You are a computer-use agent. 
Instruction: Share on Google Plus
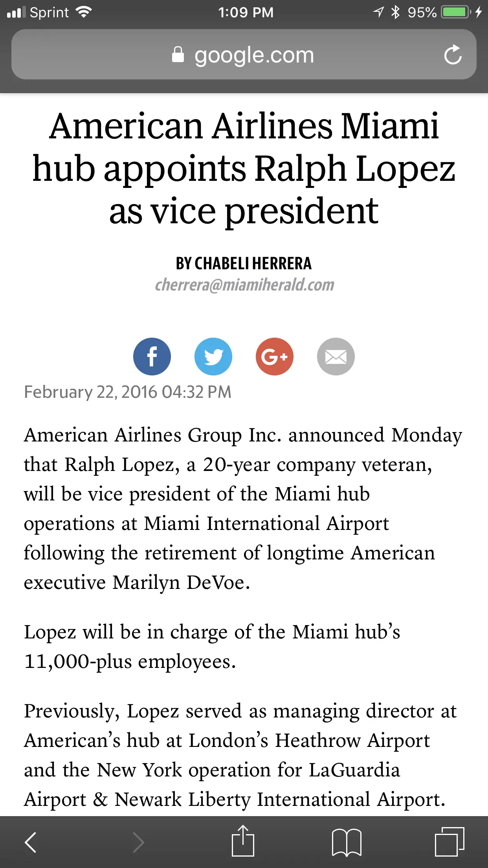[274, 356]
